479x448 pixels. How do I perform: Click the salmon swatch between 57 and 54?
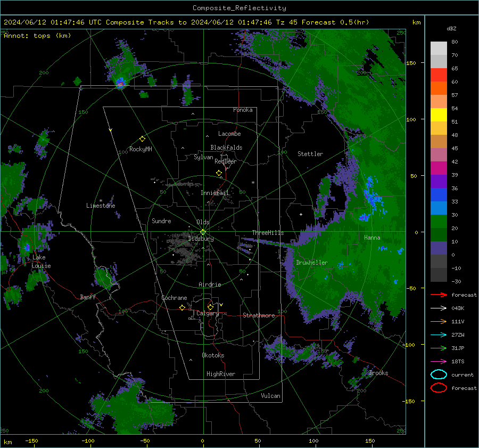(439, 102)
